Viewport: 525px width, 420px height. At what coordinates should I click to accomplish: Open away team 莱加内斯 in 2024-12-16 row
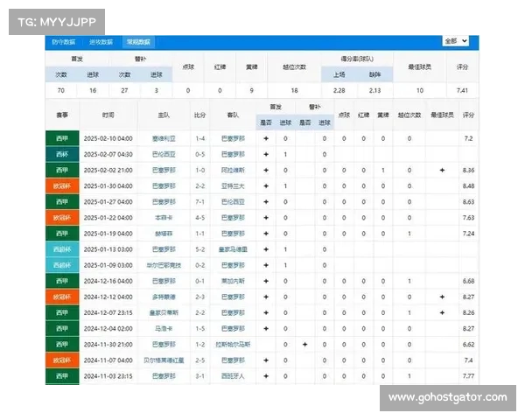(233, 281)
